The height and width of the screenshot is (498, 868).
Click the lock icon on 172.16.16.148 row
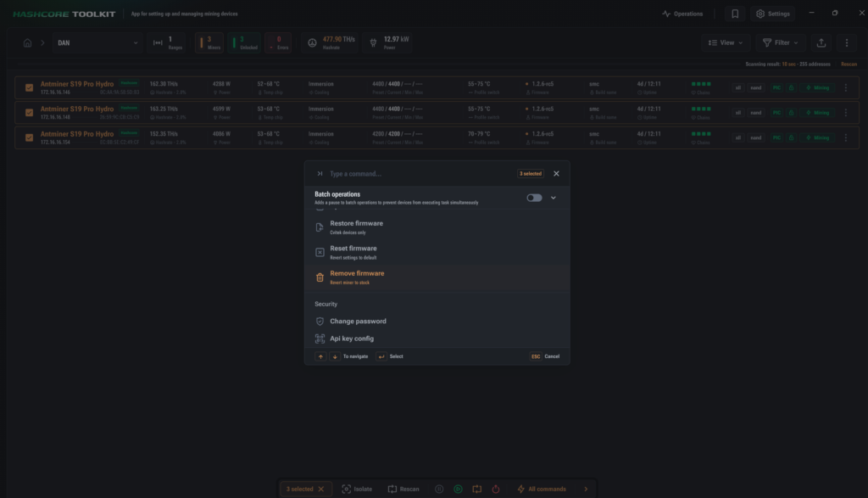[x=791, y=113]
